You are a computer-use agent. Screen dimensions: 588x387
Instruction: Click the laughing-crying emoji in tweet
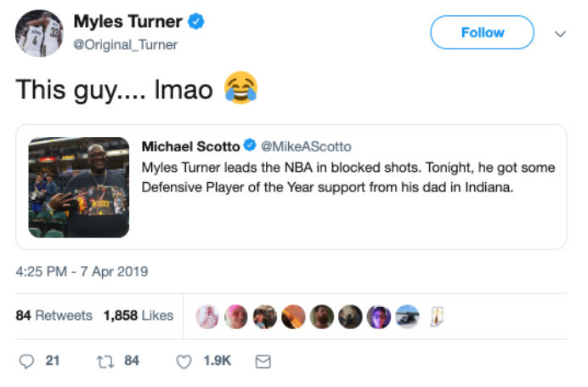coord(240,89)
